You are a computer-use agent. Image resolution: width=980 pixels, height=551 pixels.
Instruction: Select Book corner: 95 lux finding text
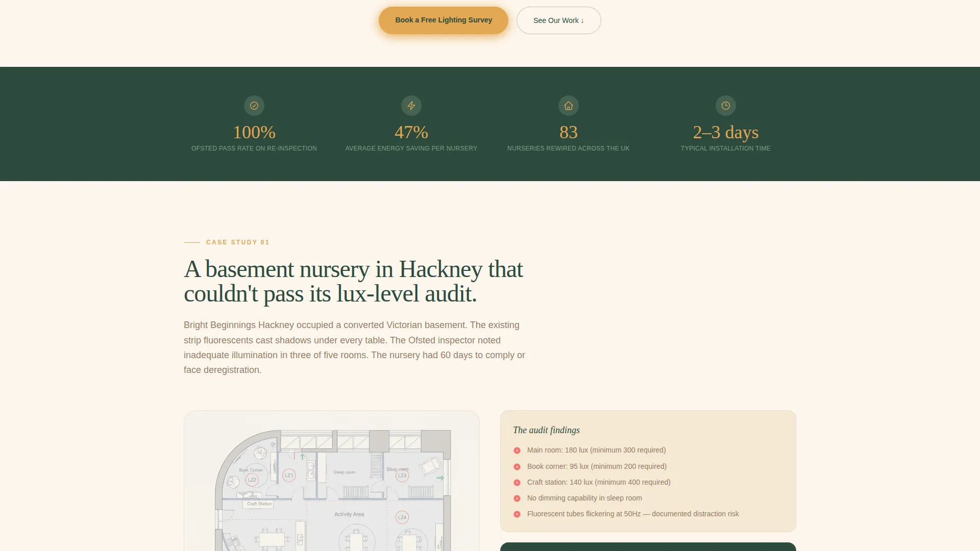point(597,466)
